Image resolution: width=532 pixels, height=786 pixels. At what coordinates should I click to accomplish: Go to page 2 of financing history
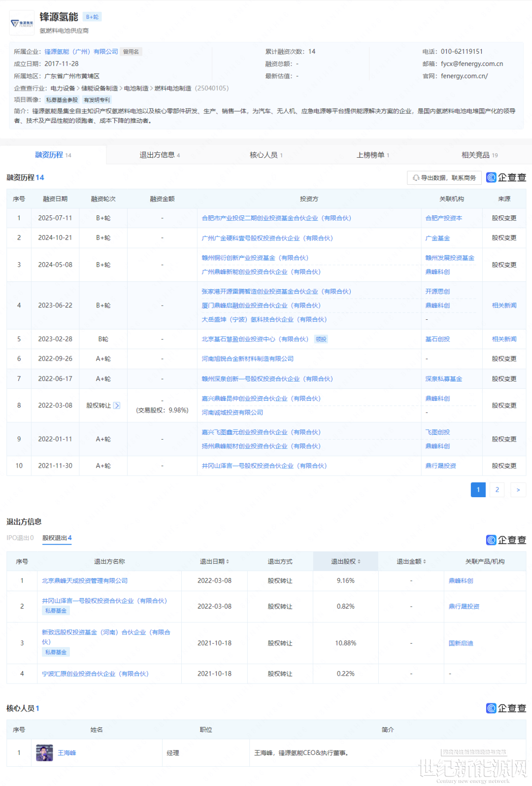pos(497,490)
